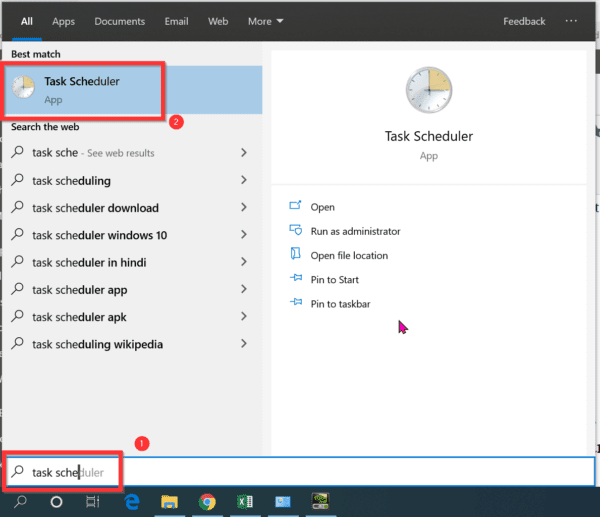Focus the search box containing 'task sche'
Screen dimensions: 600x517
[300, 472]
